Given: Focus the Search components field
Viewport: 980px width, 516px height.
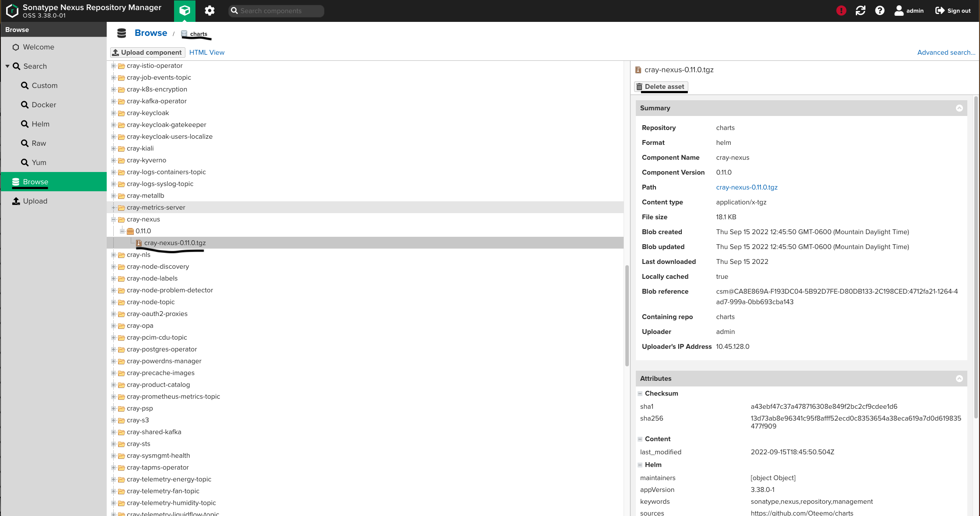Looking at the screenshot, I should point(276,11).
